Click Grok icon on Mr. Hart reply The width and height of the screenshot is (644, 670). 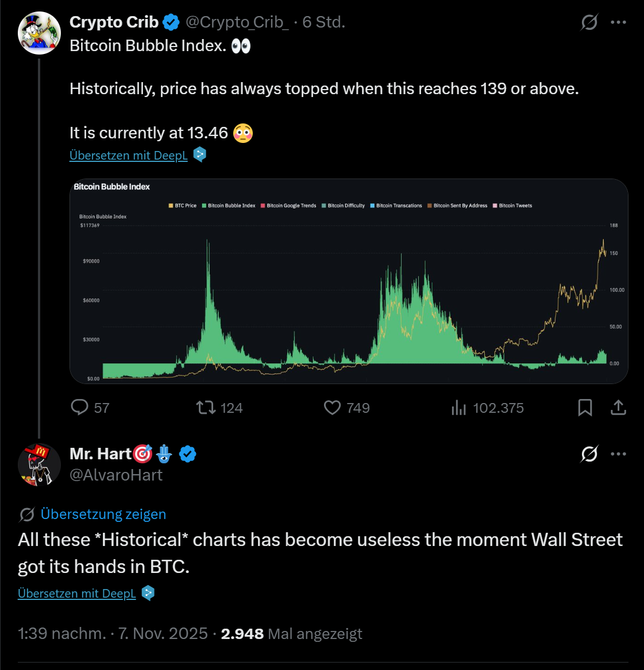tap(589, 454)
